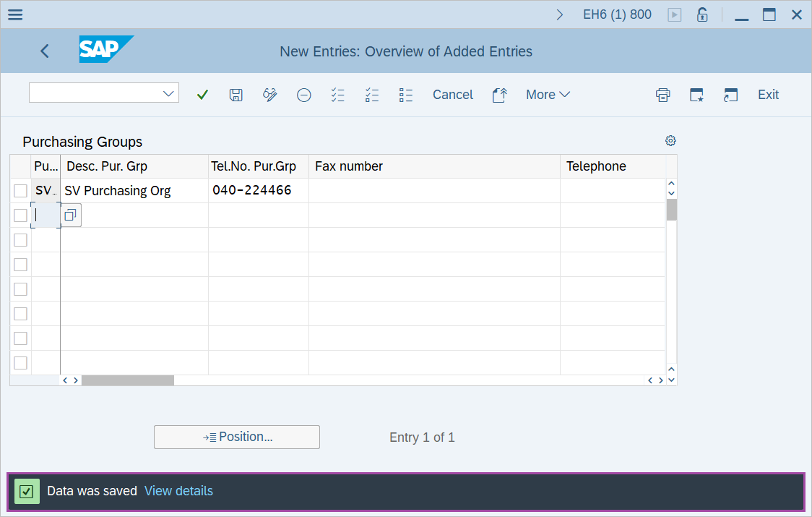Click the Deselect All icon

pyautogui.click(x=371, y=95)
